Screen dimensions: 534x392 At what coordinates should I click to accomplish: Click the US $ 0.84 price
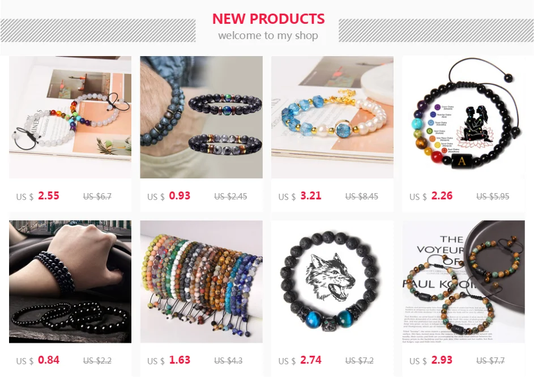click(x=38, y=360)
